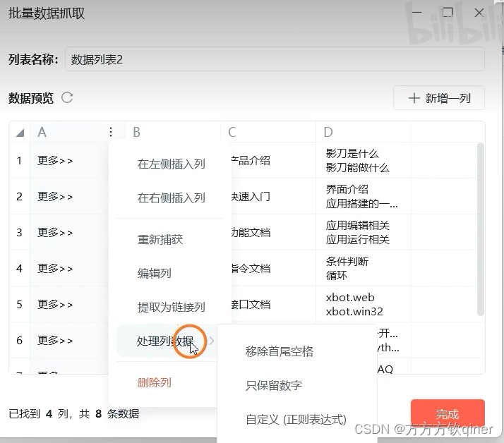Select row number 6 header
The height and width of the screenshot is (443, 504).
tap(19, 340)
